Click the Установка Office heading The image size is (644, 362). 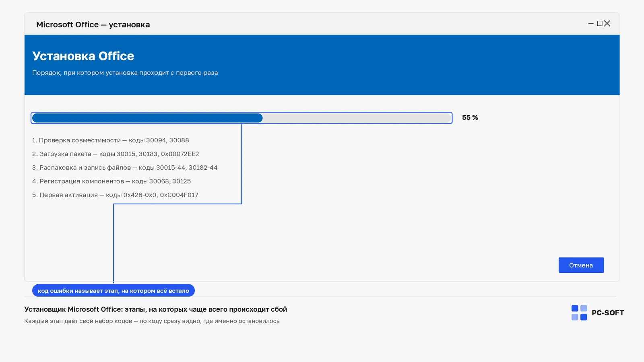(x=83, y=56)
